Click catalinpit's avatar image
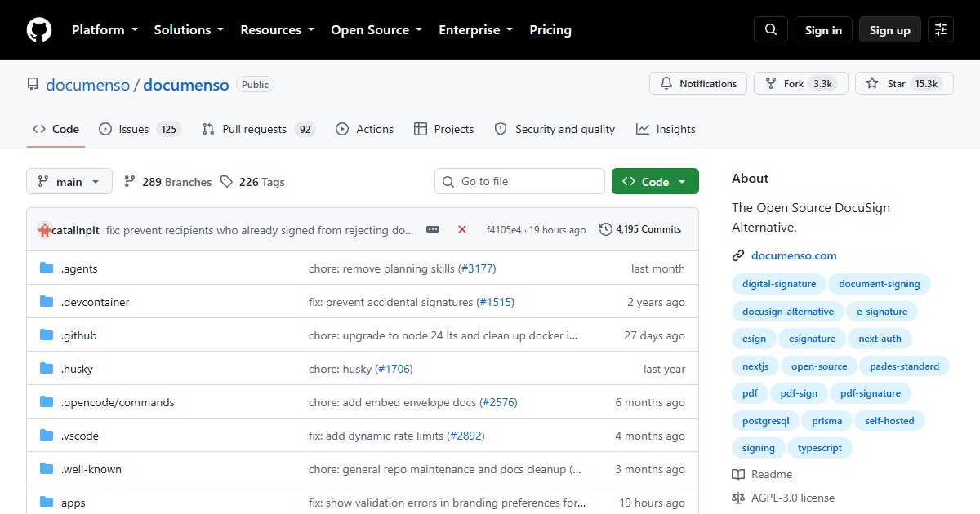980x514 pixels. (x=44, y=230)
